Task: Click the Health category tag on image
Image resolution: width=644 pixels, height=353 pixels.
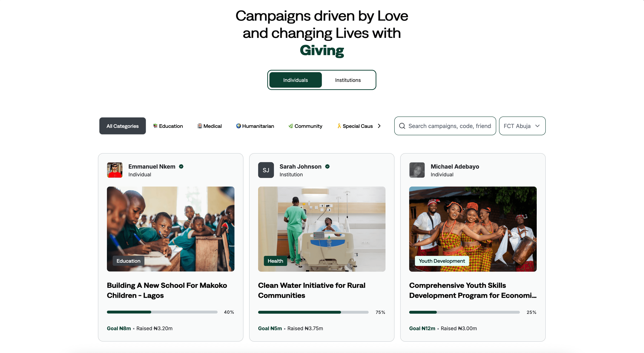Action: coord(275,261)
